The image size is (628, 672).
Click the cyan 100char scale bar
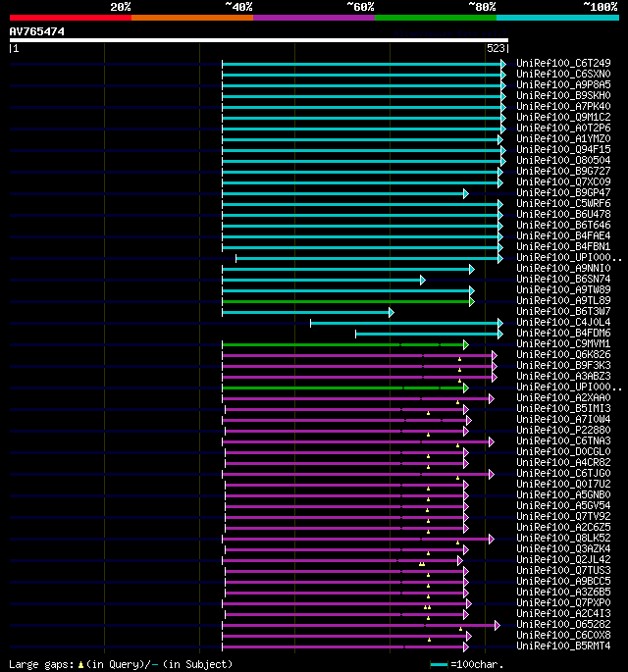pos(439,665)
